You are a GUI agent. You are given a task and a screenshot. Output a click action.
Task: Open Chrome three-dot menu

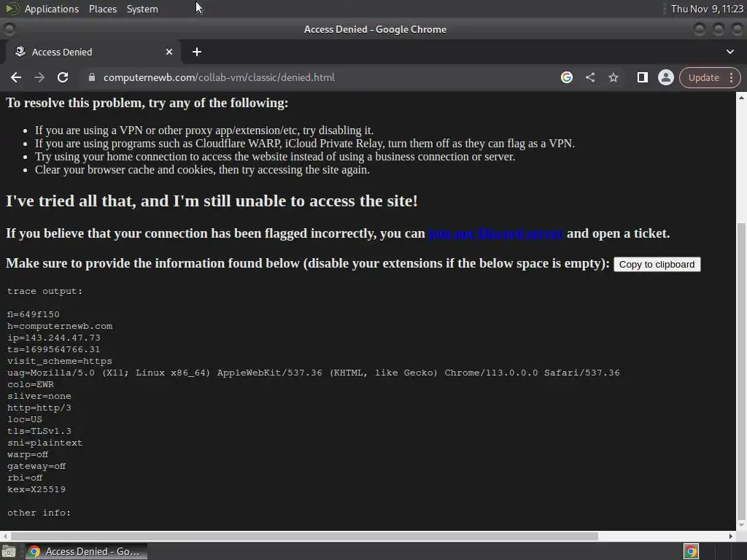(731, 77)
